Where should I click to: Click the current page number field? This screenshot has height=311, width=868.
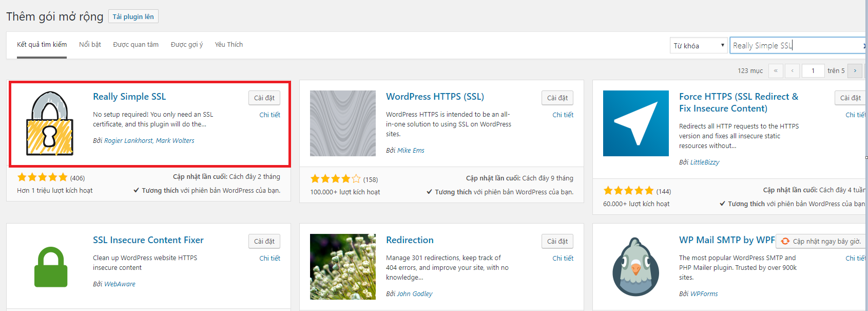pos(813,71)
